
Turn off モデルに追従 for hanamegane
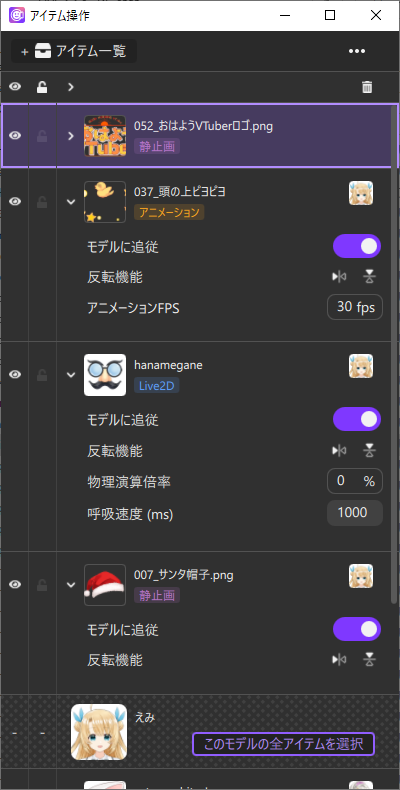[x=357, y=419]
